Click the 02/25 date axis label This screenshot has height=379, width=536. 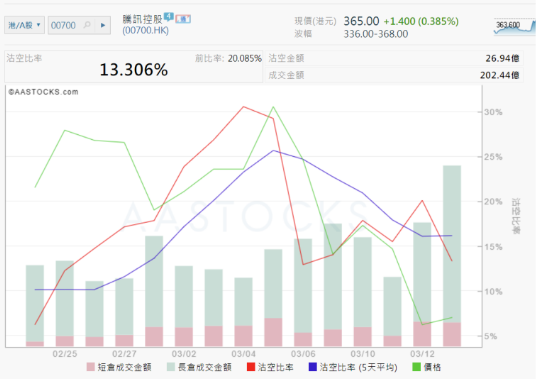(x=65, y=354)
